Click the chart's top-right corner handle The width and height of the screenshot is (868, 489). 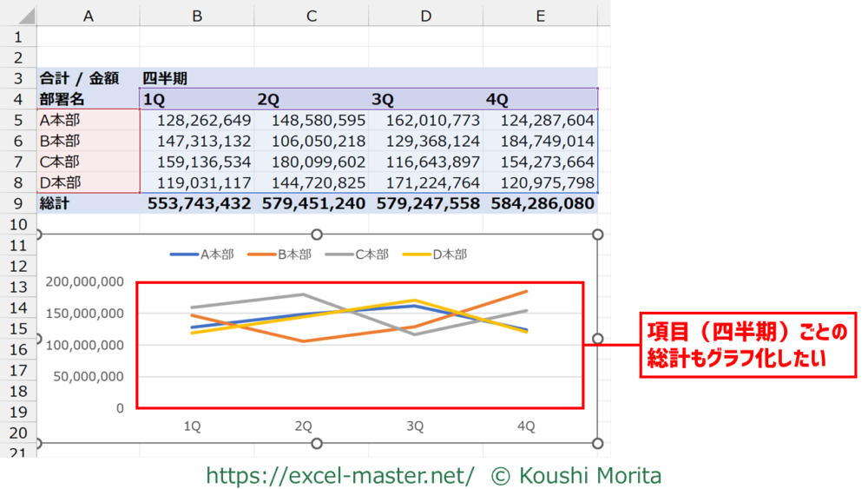tap(597, 235)
